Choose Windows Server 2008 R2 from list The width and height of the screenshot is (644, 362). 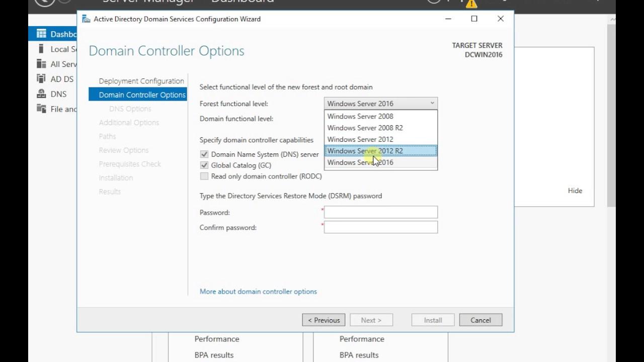365,128
